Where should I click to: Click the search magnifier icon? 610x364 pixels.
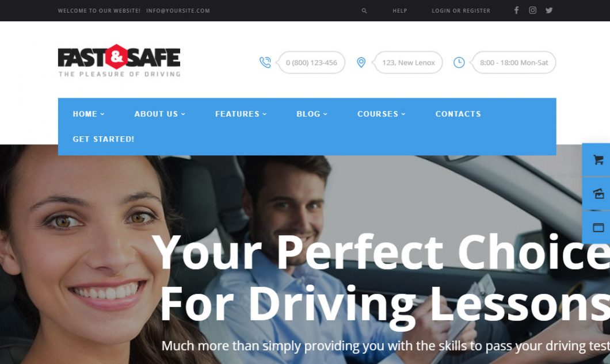point(364,11)
